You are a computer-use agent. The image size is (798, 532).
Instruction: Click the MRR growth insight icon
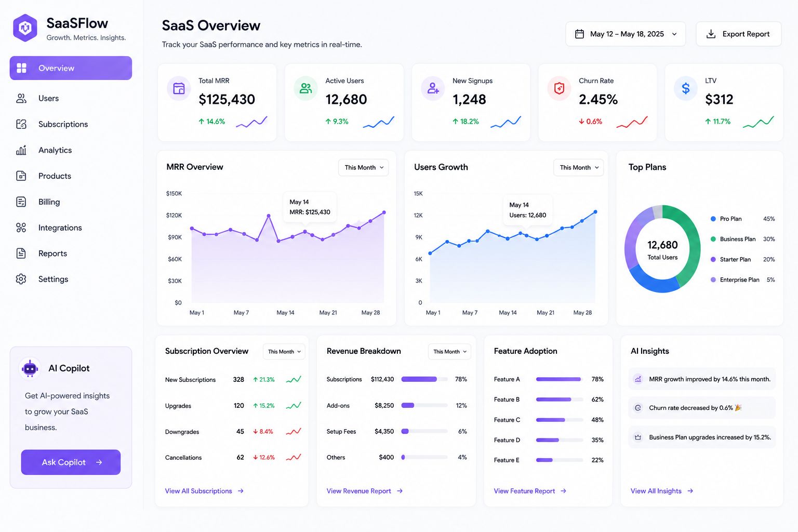(x=638, y=379)
